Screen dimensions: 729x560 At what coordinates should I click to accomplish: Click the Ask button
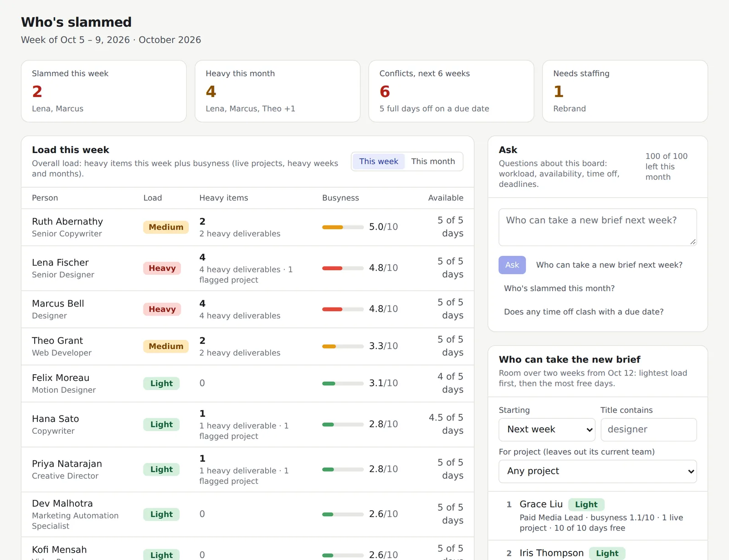[512, 265]
